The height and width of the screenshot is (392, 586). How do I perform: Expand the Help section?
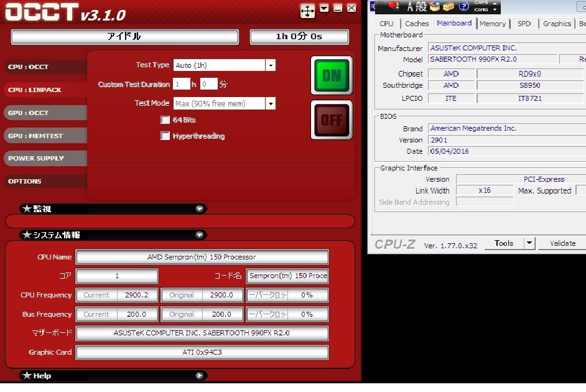pyautogui.click(x=200, y=376)
